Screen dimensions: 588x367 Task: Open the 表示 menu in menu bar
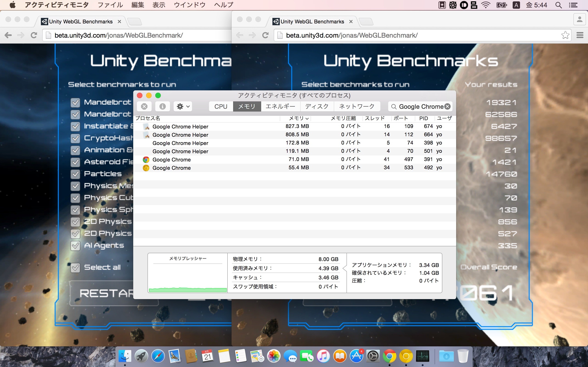[x=159, y=5]
